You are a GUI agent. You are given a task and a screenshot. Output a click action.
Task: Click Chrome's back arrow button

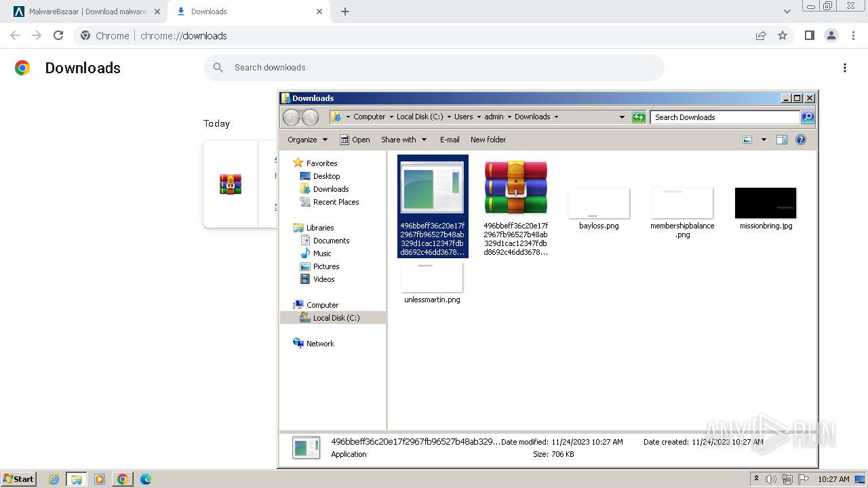(x=15, y=35)
